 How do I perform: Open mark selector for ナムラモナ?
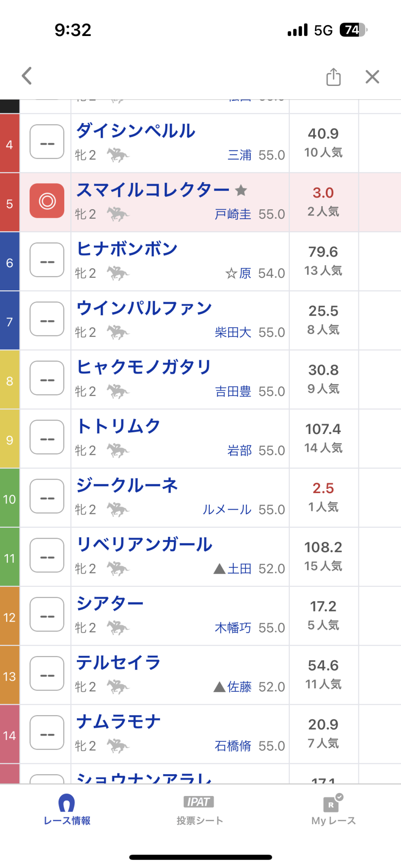coord(47,732)
